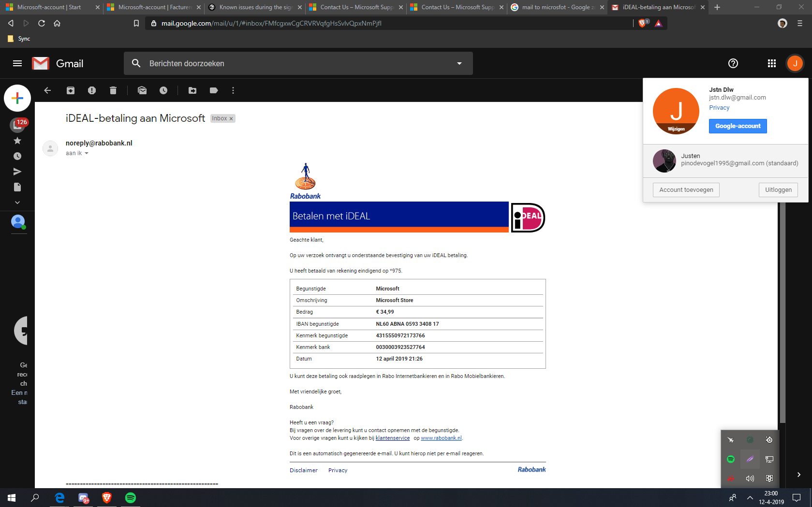
Task: Open the www.rabobank.nl link
Action: click(441, 438)
